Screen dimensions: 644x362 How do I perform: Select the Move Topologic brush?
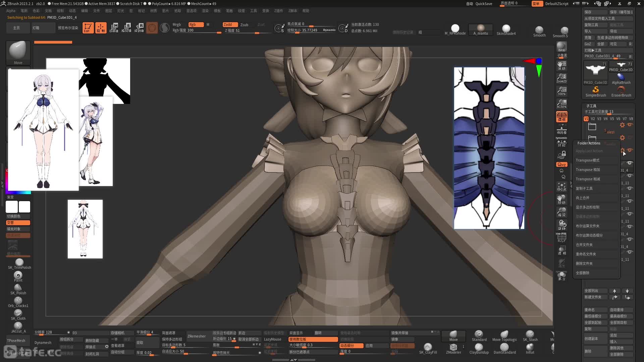[504, 336]
